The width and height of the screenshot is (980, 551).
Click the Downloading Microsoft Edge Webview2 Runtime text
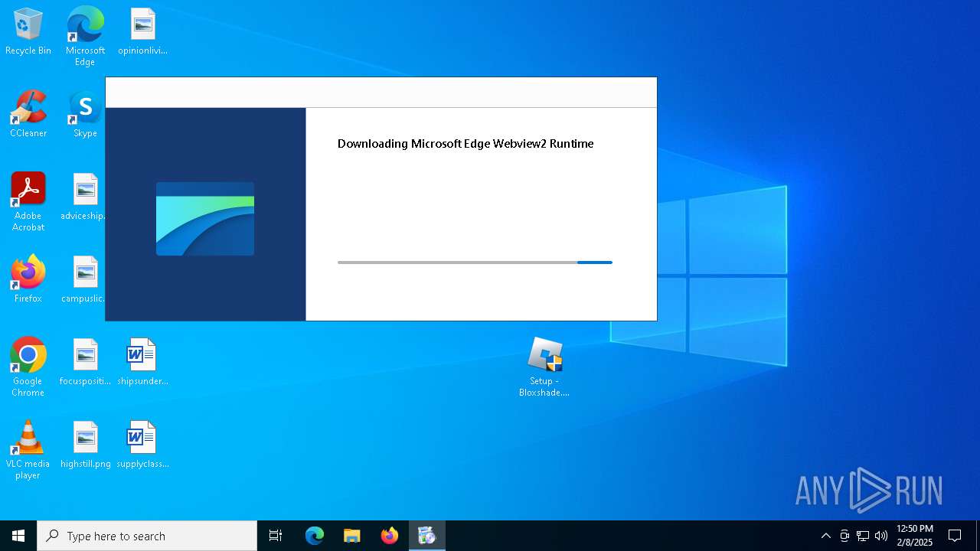pyautogui.click(x=465, y=144)
